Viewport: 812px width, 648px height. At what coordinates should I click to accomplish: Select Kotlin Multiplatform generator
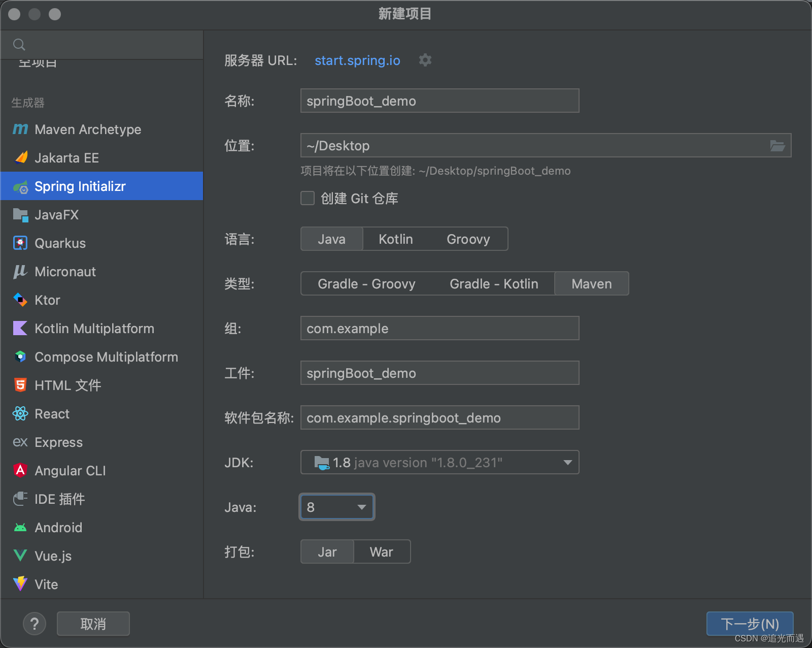(101, 329)
